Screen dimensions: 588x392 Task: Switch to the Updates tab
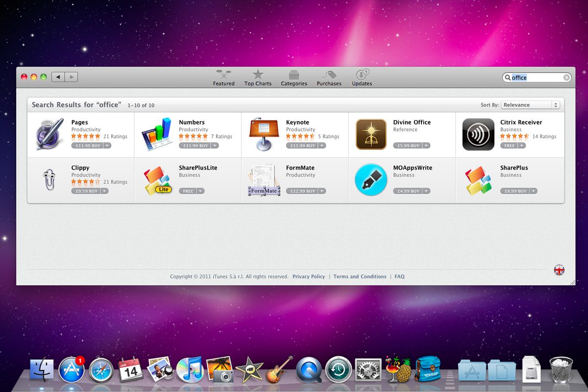[362, 77]
